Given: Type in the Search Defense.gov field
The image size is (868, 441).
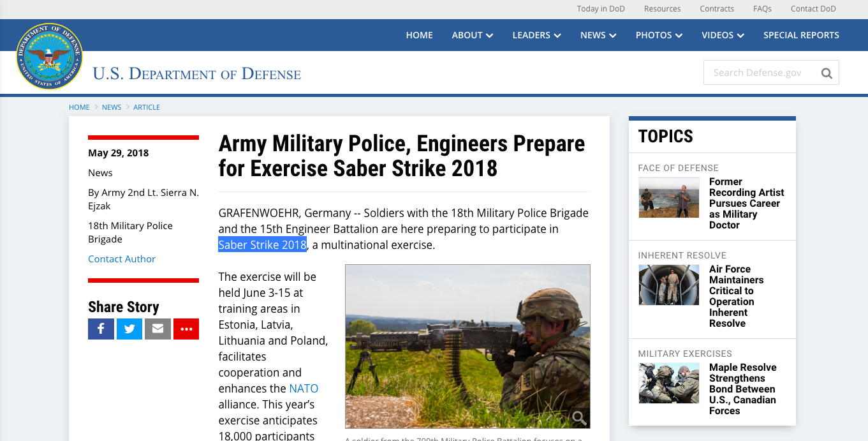Looking at the screenshot, I should tap(759, 73).
